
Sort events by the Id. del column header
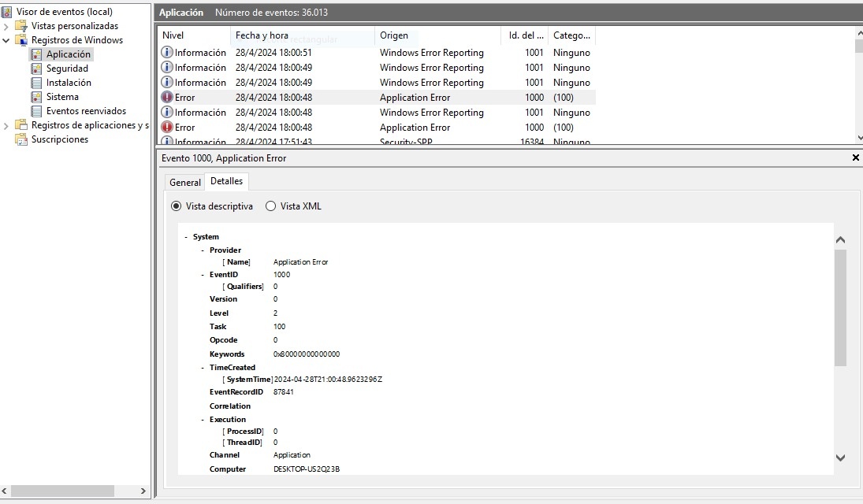point(525,35)
